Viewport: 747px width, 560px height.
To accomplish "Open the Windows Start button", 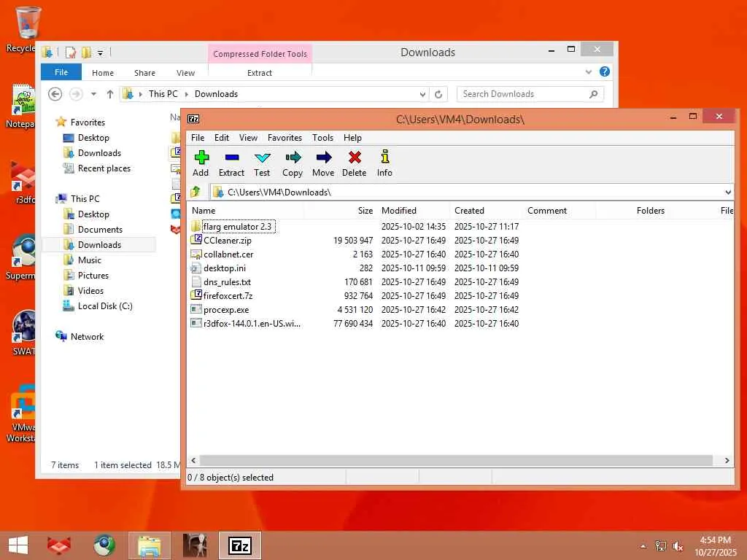I will [x=18, y=545].
